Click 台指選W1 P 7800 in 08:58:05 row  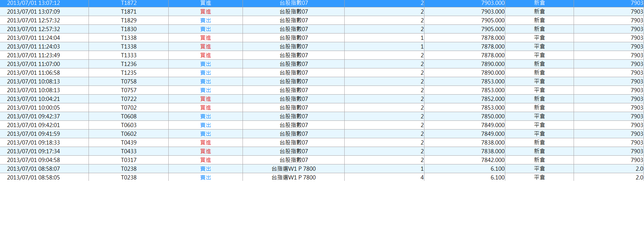point(294,177)
